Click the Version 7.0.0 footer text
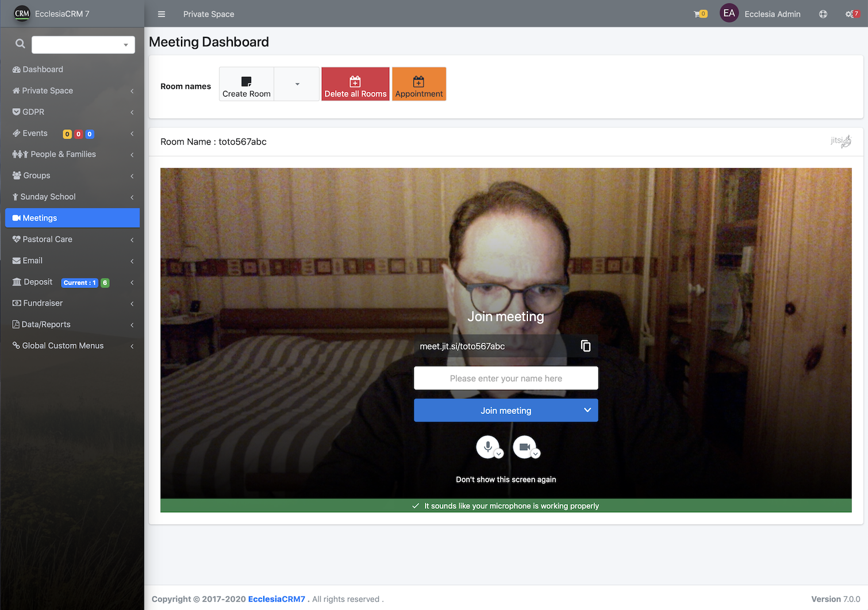The width and height of the screenshot is (868, 610). [x=836, y=599]
